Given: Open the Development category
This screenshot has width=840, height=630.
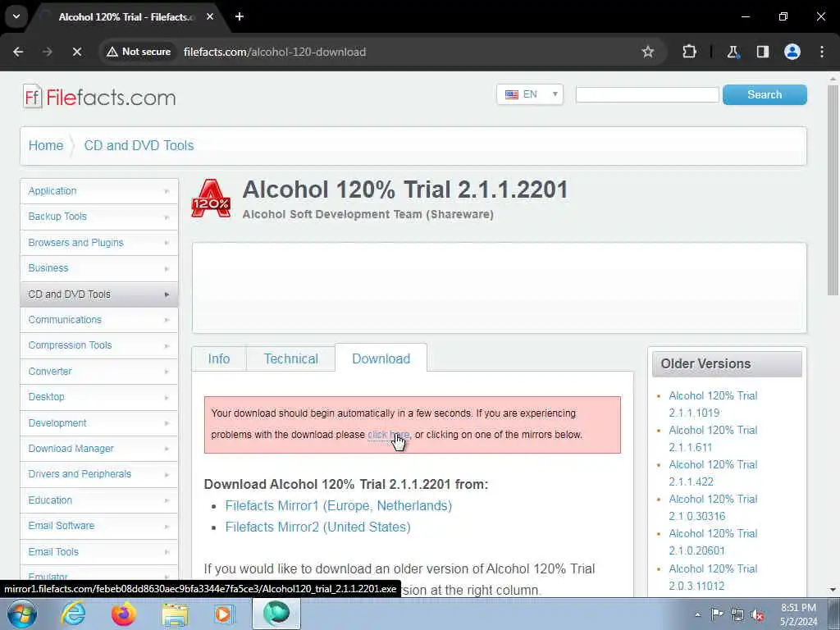Looking at the screenshot, I should [99, 423].
